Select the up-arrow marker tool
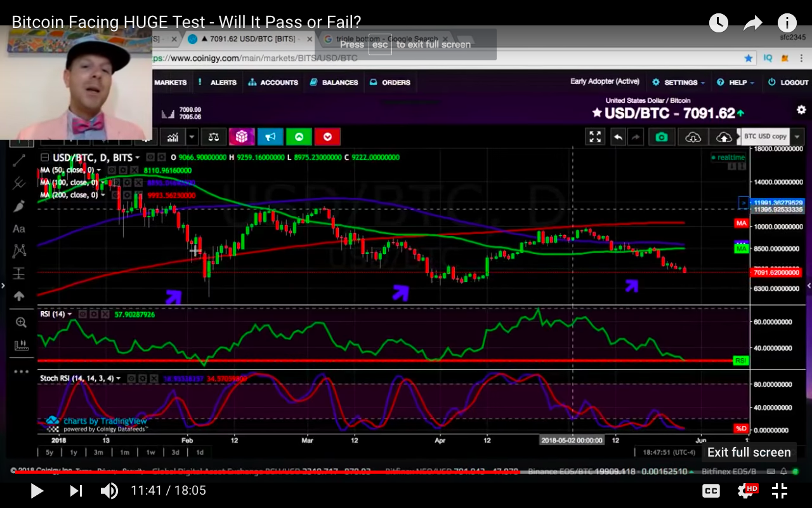 click(19, 296)
